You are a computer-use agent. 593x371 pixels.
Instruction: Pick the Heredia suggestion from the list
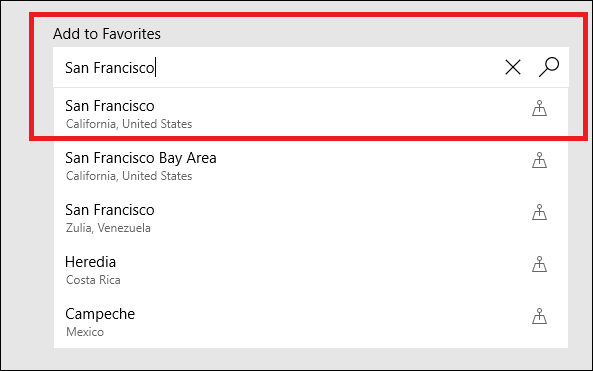click(310, 270)
